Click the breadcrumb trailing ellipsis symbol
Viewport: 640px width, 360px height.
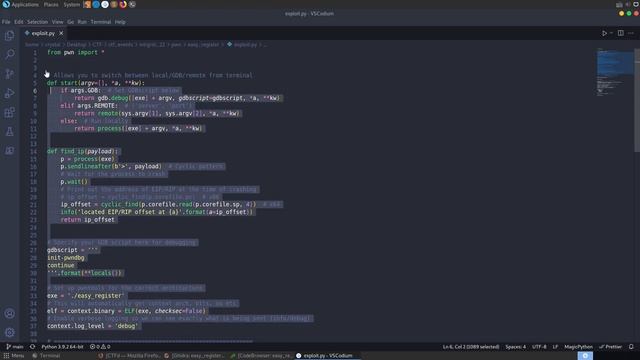pyautogui.click(x=265, y=44)
